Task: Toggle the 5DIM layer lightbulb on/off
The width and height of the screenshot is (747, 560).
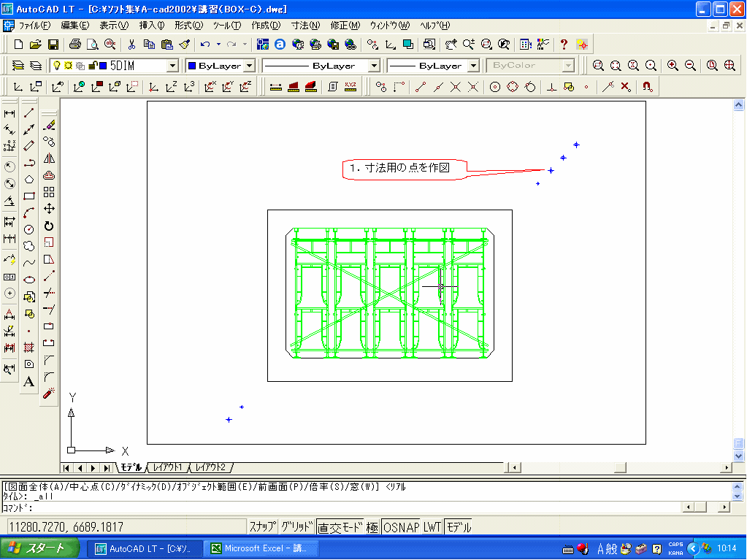Action: point(57,66)
